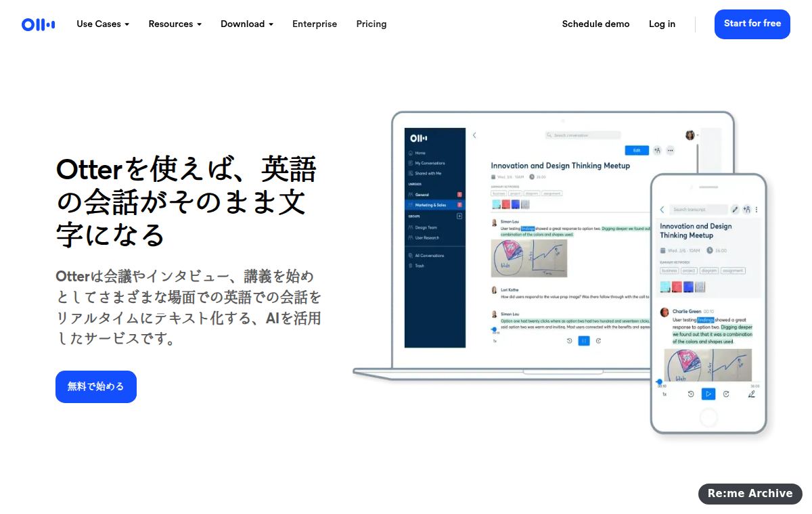Click the diagram keyword tag on phone

[709, 271]
